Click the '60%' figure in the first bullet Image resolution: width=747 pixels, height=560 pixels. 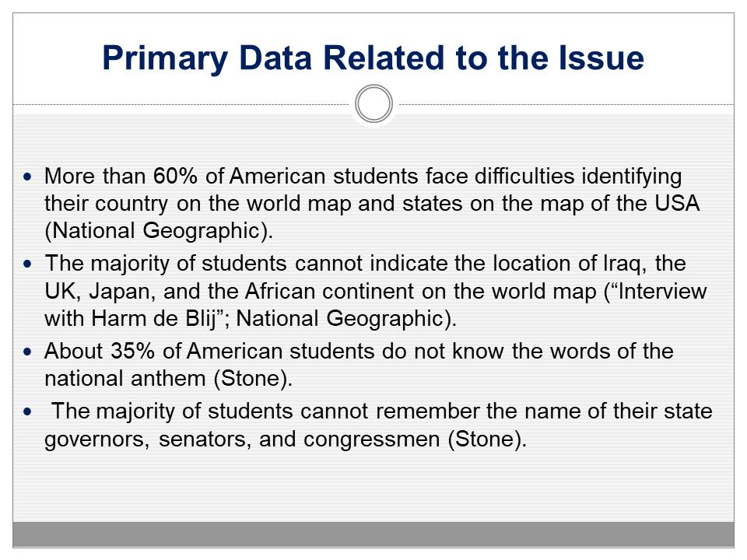click(176, 177)
